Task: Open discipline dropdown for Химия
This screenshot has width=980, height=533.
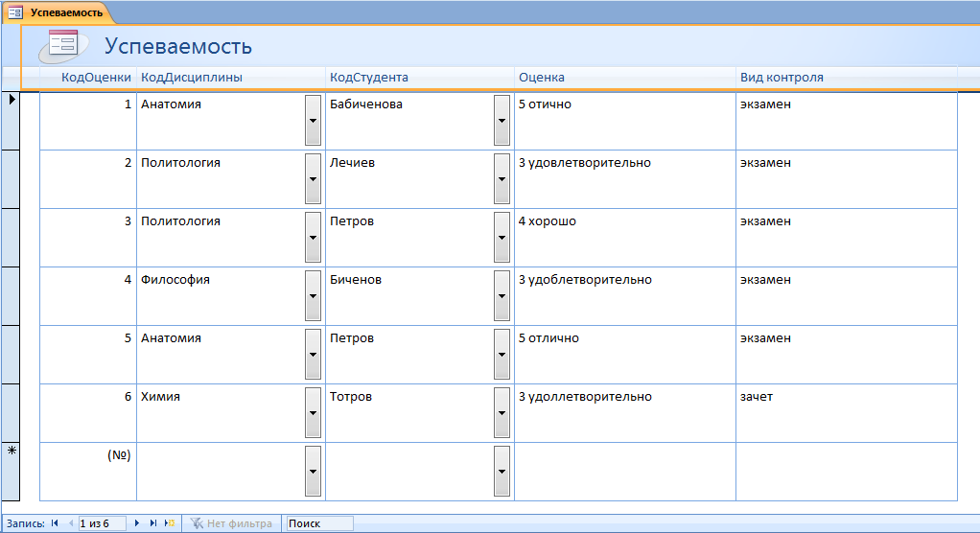Action: pos(314,413)
